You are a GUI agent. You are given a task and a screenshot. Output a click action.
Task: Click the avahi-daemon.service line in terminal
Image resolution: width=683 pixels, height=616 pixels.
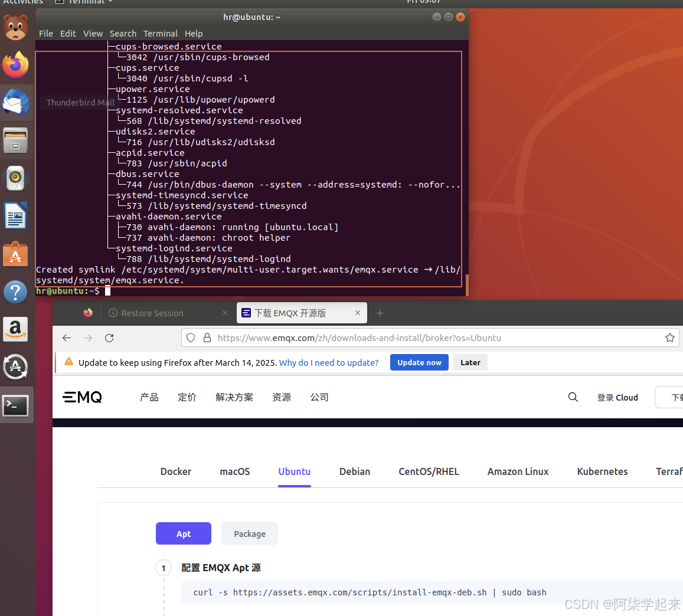point(168,217)
